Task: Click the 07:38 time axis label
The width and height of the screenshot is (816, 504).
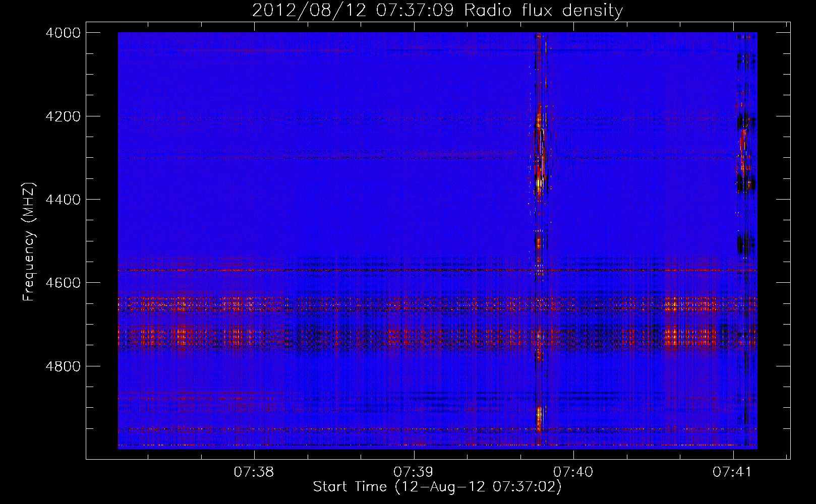Action: coord(254,472)
